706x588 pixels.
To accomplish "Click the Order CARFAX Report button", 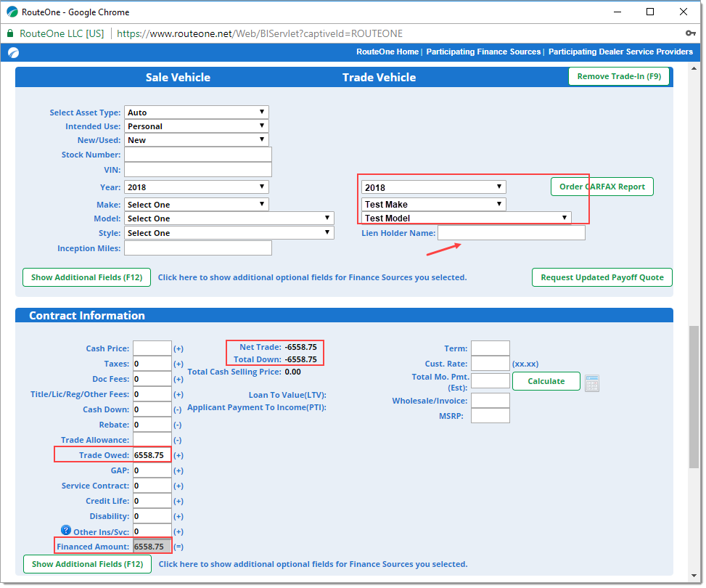I will (x=602, y=187).
